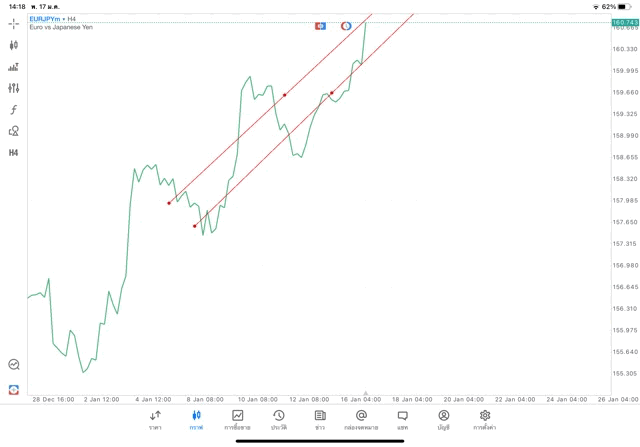Expand the H4 timeframe selector
Viewport: 640px width, 447px height.
[x=14, y=153]
